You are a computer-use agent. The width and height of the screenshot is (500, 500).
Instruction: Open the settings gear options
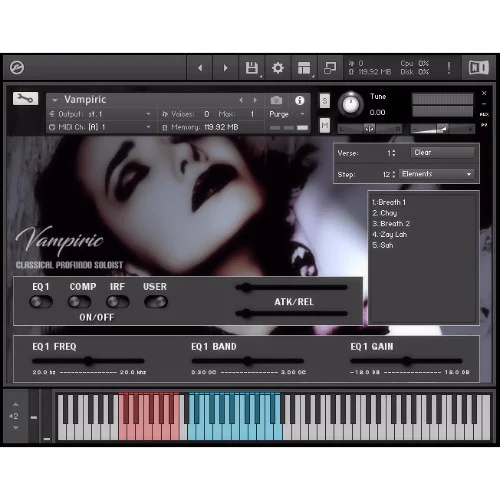pos(278,68)
